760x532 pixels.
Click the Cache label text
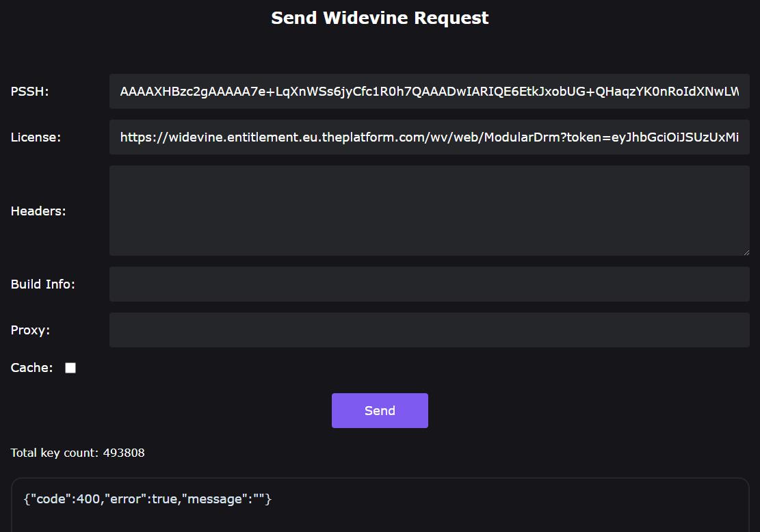point(31,368)
